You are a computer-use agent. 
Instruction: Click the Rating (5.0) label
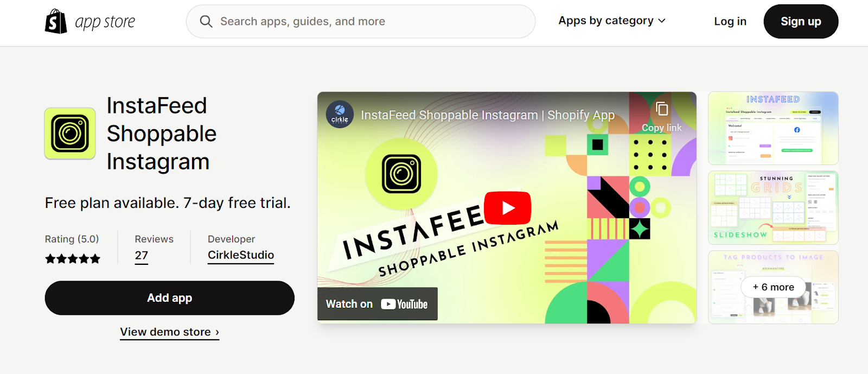pyautogui.click(x=72, y=239)
